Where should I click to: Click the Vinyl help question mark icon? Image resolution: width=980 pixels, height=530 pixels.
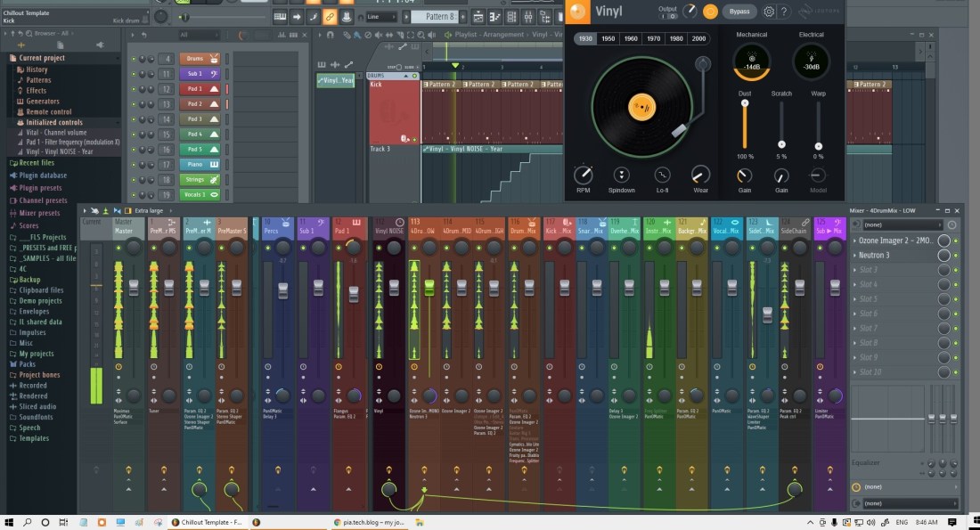(x=783, y=12)
